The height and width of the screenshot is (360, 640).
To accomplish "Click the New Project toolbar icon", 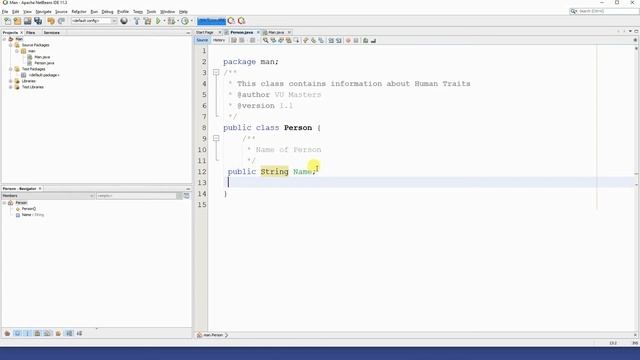I will 17,21.
